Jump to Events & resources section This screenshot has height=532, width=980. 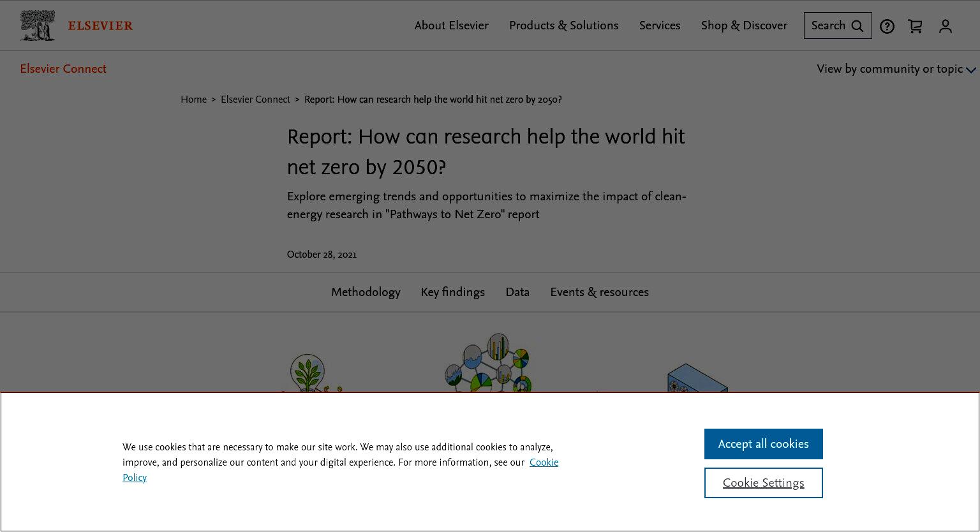pyautogui.click(x=599, y=292)
